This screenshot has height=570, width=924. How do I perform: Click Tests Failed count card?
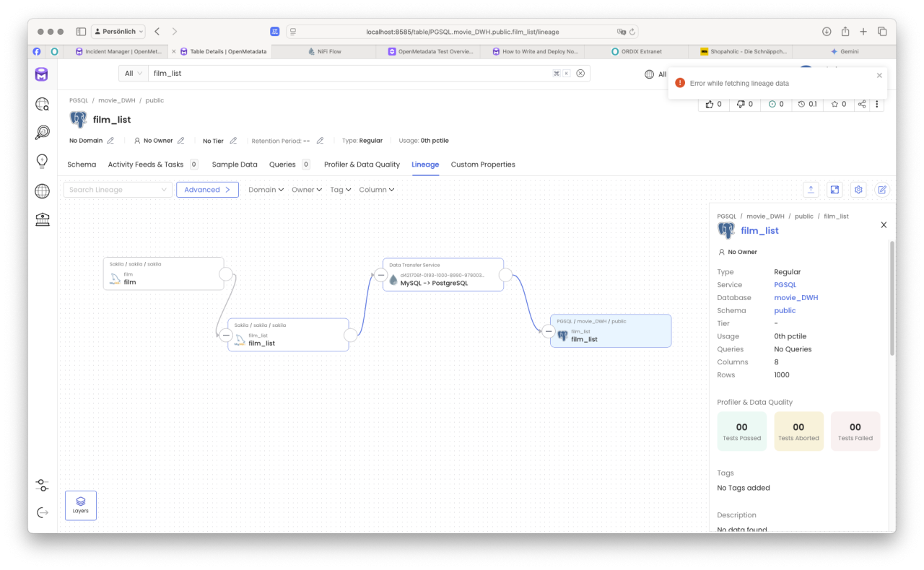855,431
